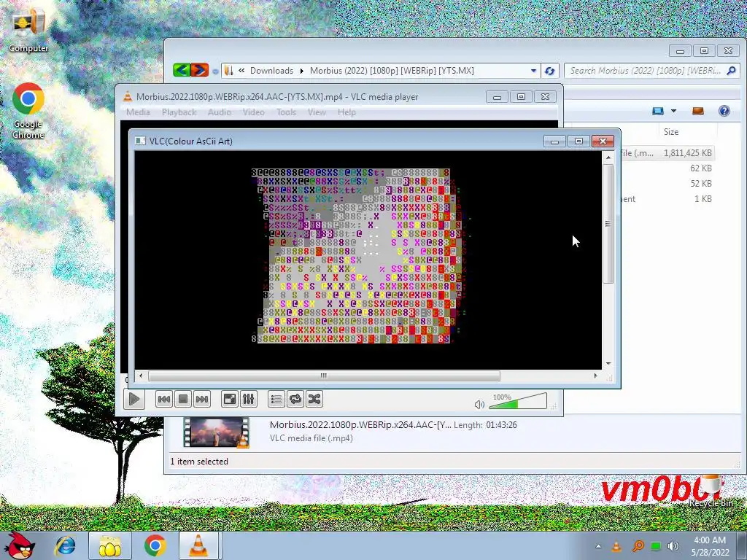Click right arrow of ASCII Art horizontal scrollbar
747x560 pixels.
[595, 376]
